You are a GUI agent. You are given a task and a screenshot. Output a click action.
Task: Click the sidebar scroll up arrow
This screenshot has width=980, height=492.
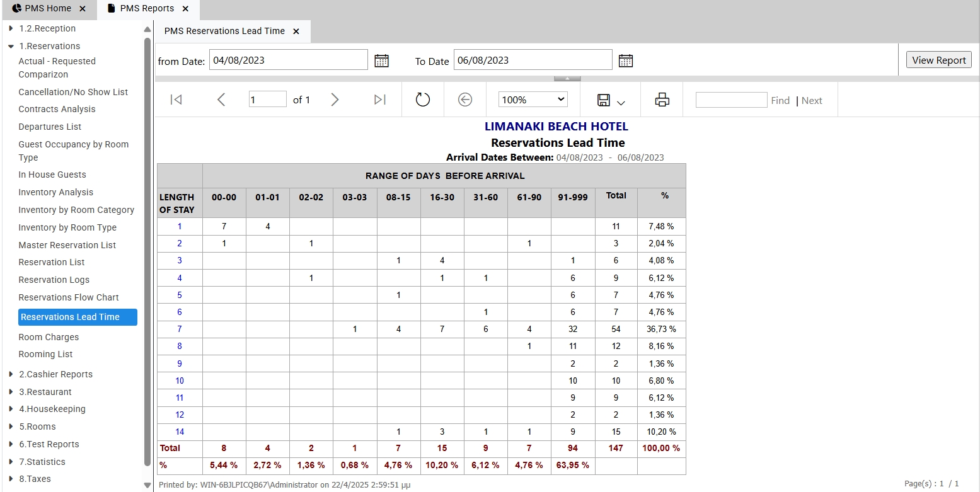point(147,29)
